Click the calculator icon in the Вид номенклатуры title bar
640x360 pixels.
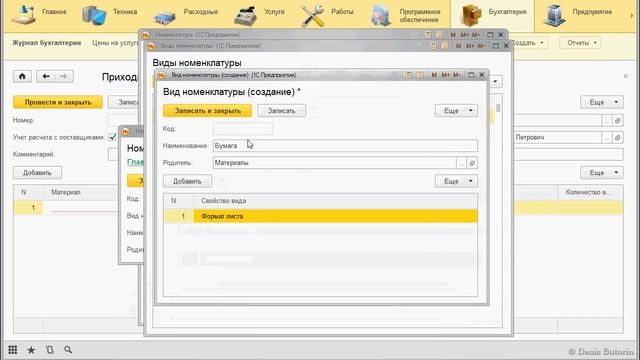pos(409,75)
